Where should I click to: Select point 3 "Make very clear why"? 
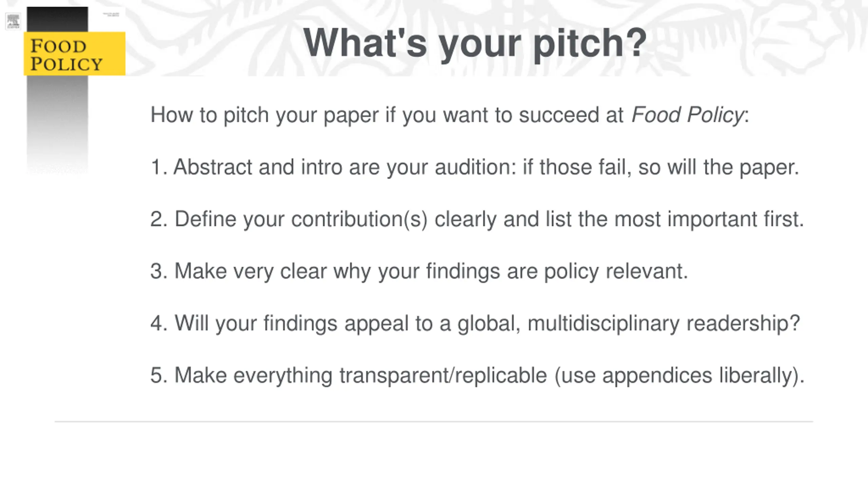419,271
